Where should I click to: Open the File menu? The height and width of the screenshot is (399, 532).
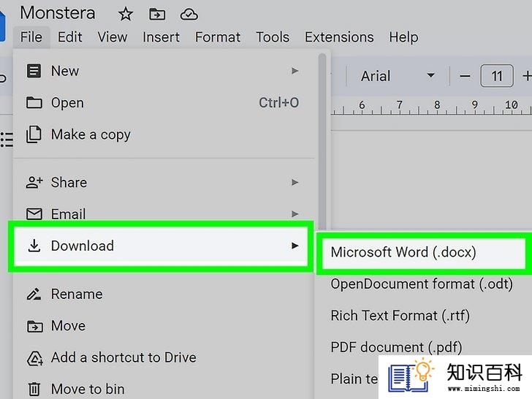31,37
